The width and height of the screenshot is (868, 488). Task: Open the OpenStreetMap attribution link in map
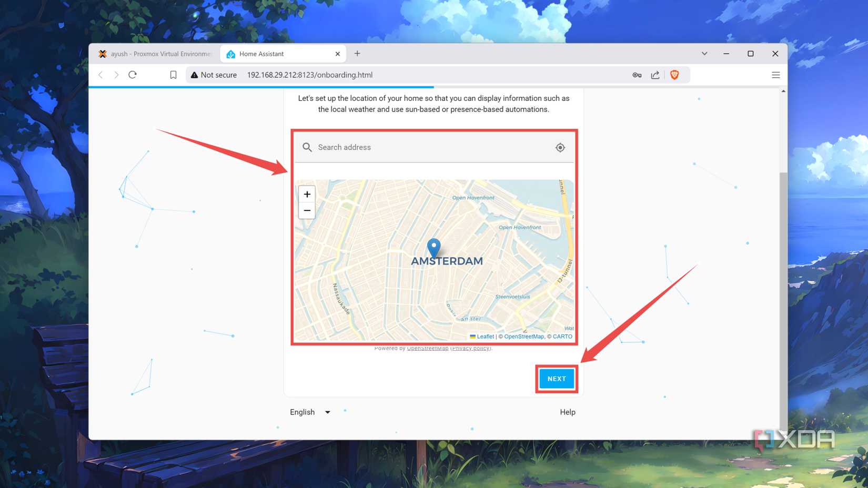point(524,337)
